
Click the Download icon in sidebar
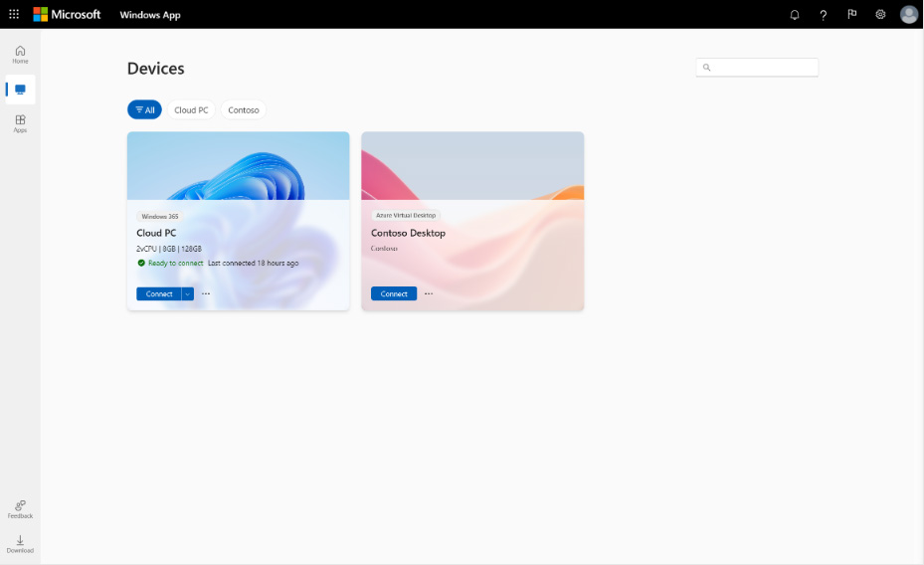pyautogui.click(x=20, y=544)
